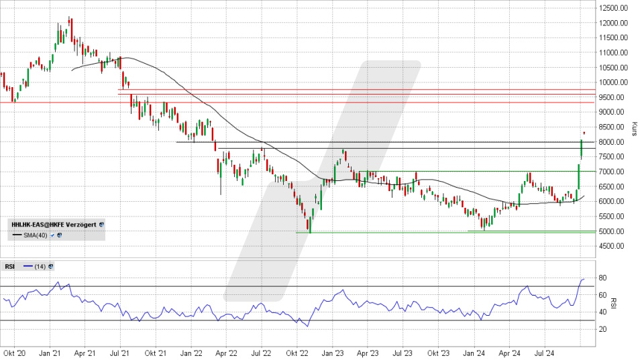
Task: Click the Apr '24 date label
Action: coord(509,353)
